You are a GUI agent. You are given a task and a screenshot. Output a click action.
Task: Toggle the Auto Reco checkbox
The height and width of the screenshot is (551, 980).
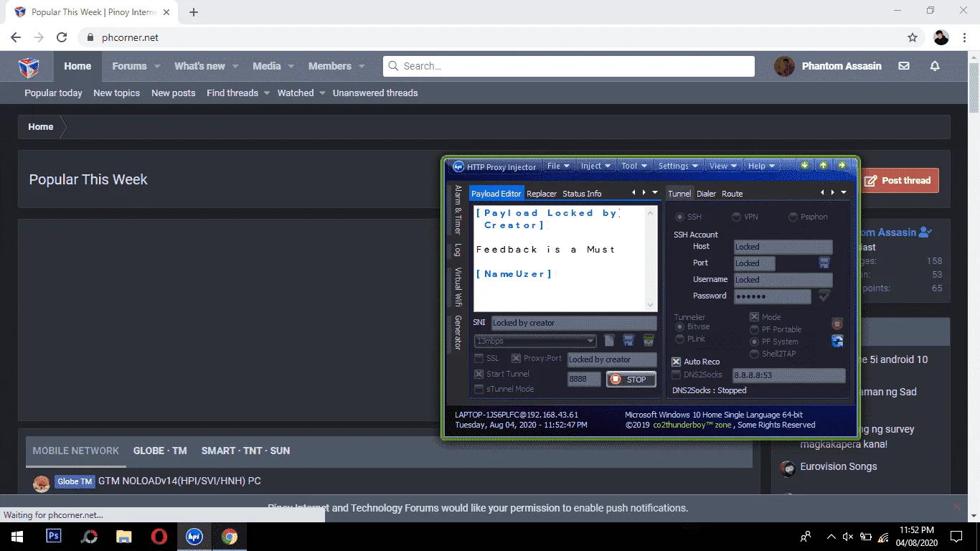676,362
